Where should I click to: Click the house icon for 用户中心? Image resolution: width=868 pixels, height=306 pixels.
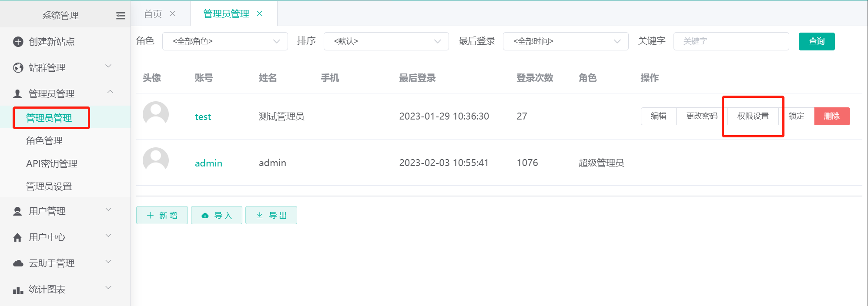18,237
